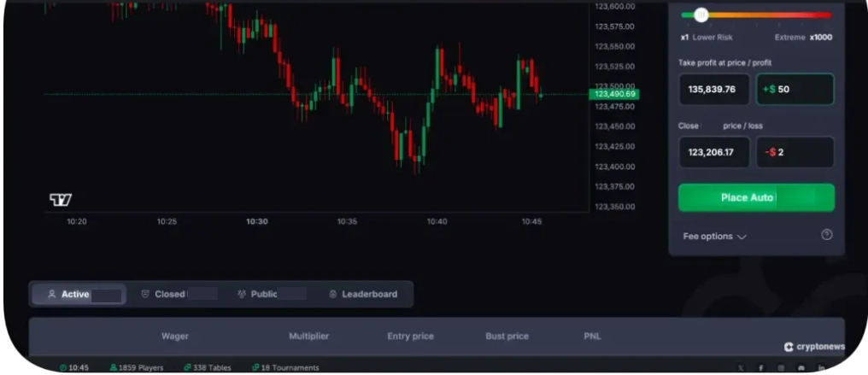
Task: Click the person icon in Active tab
Action: (x=51, y=294)
